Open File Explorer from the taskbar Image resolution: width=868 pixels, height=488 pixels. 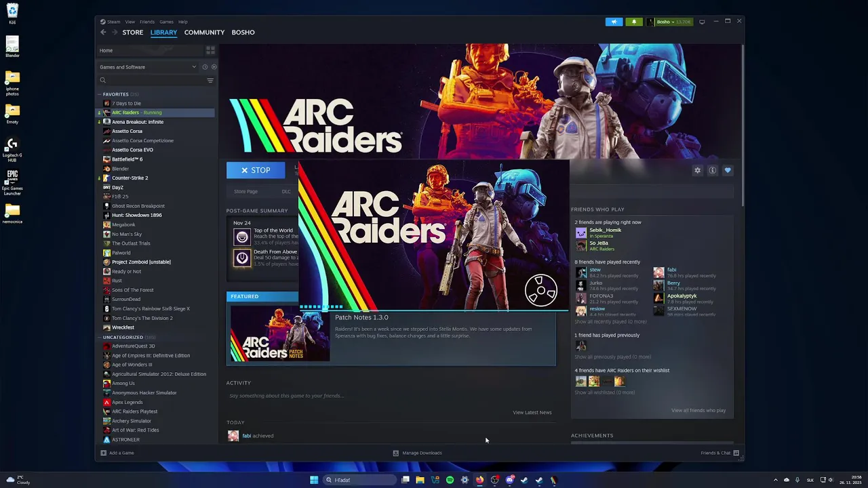(420, 480)
